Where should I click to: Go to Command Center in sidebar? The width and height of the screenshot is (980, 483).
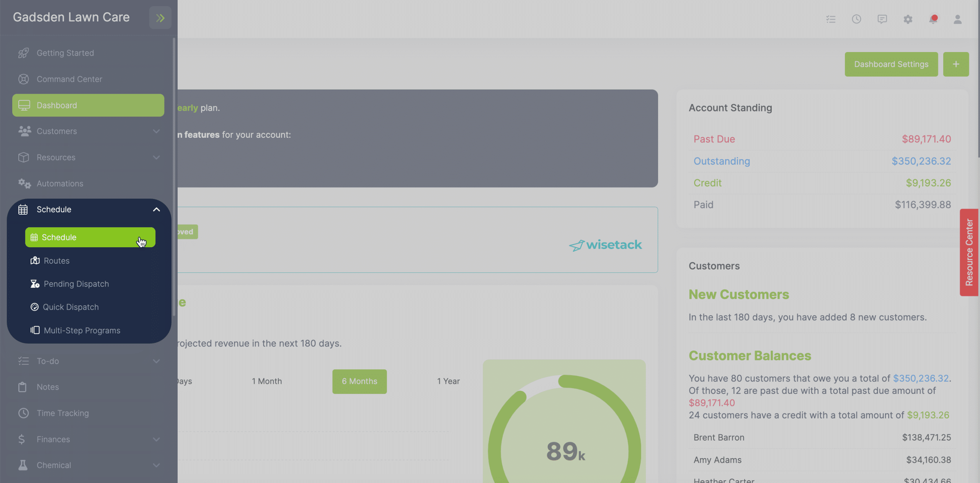click(88, 79)
